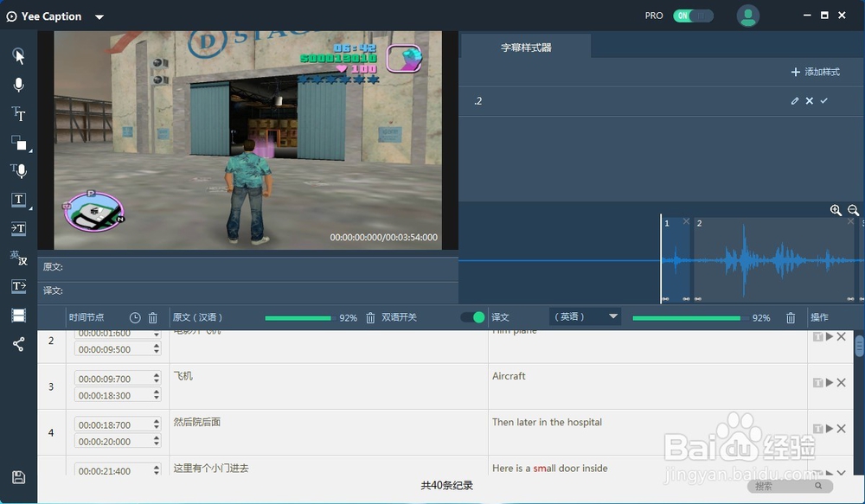Click the microphone voice recognition tool
Screen dimensions: 865x504
point(19,85)
